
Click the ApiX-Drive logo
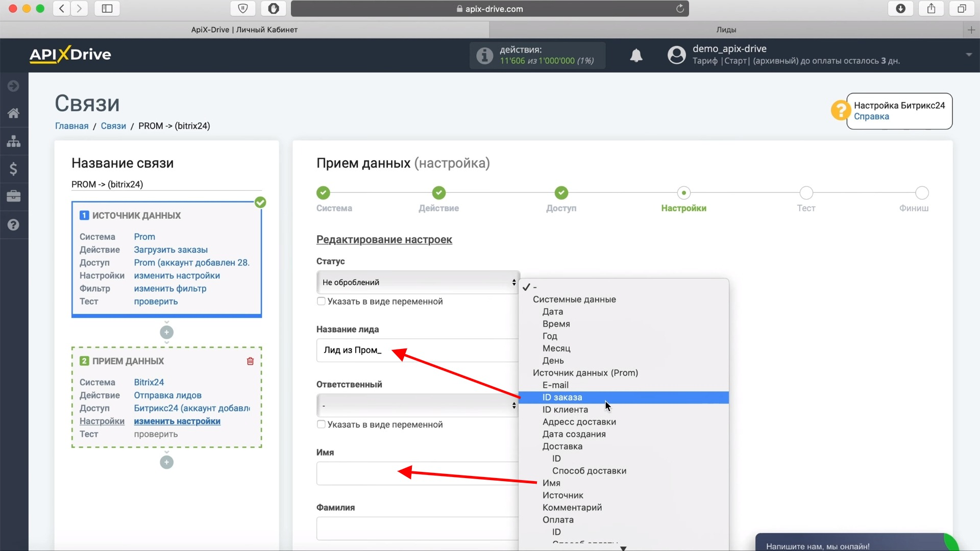coord(70,55)
